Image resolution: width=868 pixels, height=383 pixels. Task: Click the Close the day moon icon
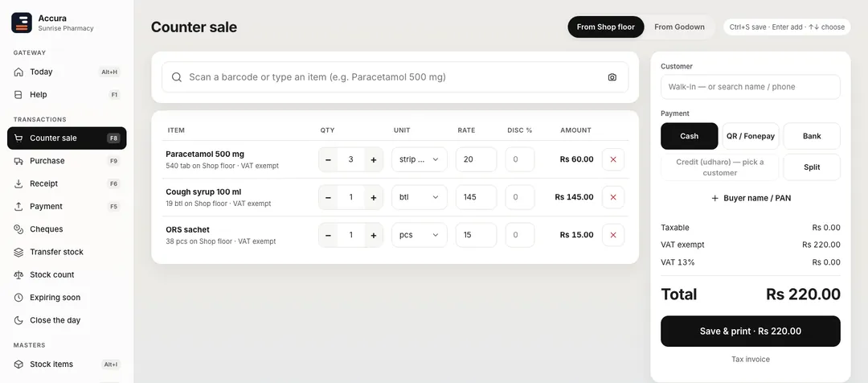coord(18,320)
